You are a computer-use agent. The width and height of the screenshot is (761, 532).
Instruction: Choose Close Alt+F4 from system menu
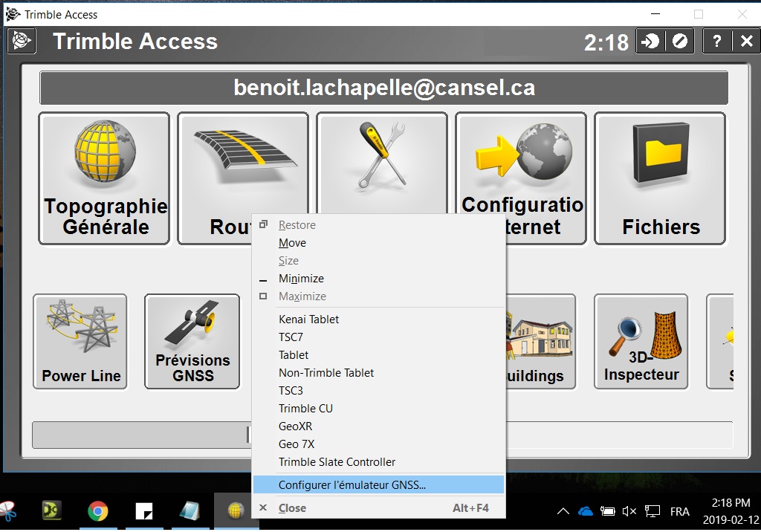coord(378,508)
